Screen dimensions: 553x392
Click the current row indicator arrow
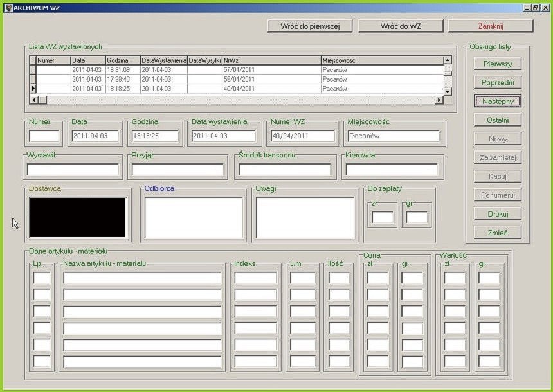pyautogui.click(x=33, y=89)
